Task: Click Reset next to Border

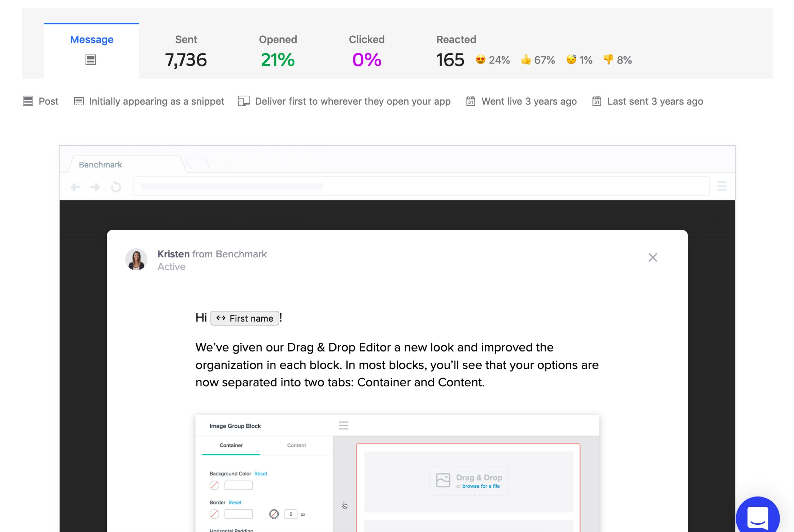Action: point(235,502)
